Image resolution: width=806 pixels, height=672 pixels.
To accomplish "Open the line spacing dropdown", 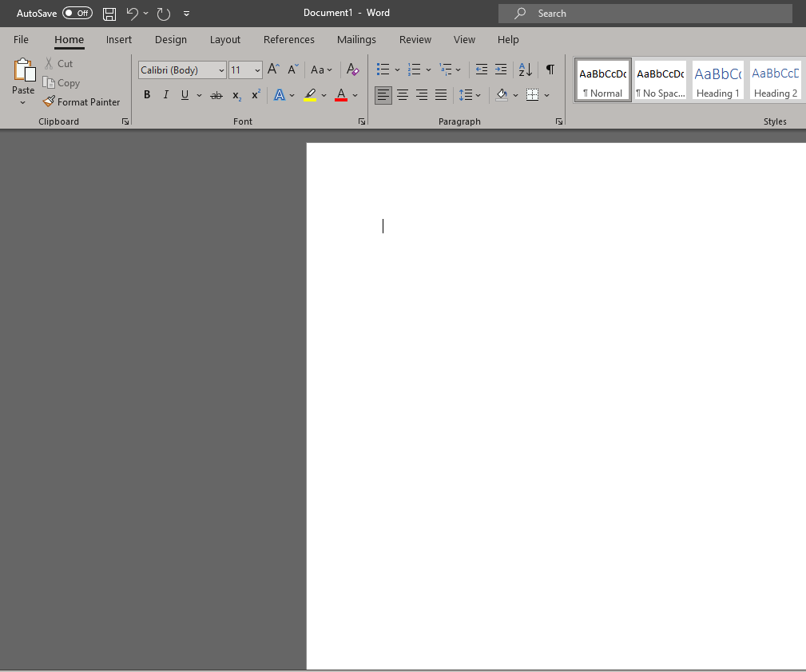I will (x=470, y=94).
